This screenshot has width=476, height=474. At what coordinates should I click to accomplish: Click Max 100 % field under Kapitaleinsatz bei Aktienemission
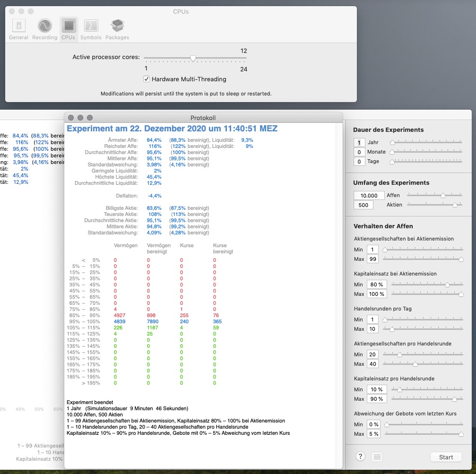click(x=377, y=294)
